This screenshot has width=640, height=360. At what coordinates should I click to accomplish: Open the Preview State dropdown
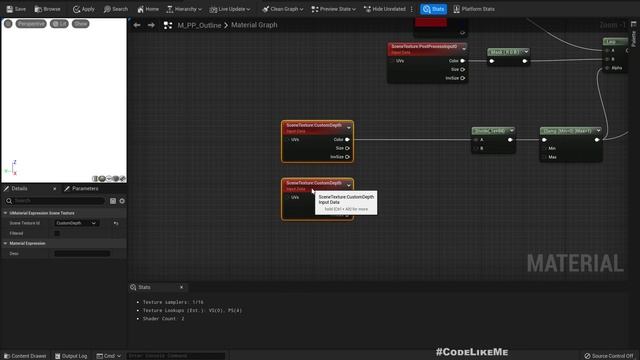pos(333,9)
